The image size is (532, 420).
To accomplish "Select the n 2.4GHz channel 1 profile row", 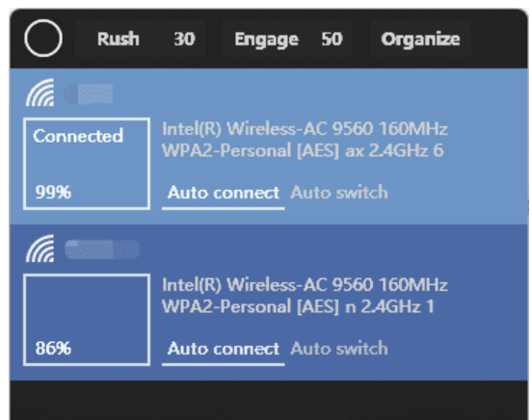I will click(x=298, y=306).
